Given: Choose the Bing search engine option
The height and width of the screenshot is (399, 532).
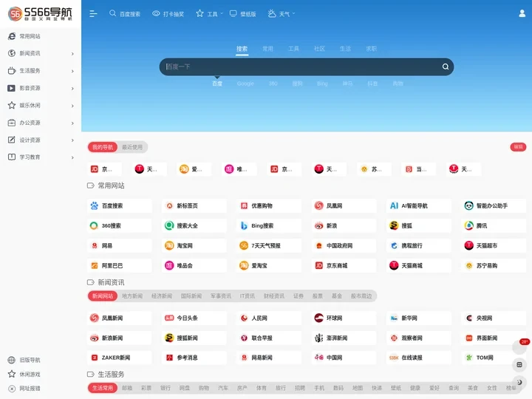Looking at the screenshot, I should click(x=322, y=83).
